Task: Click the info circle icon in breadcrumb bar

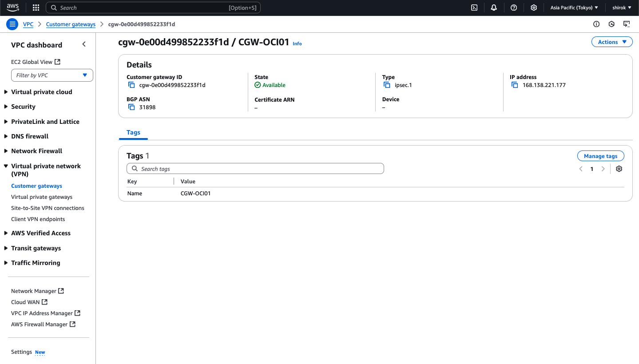Action: tap(596, 24)
